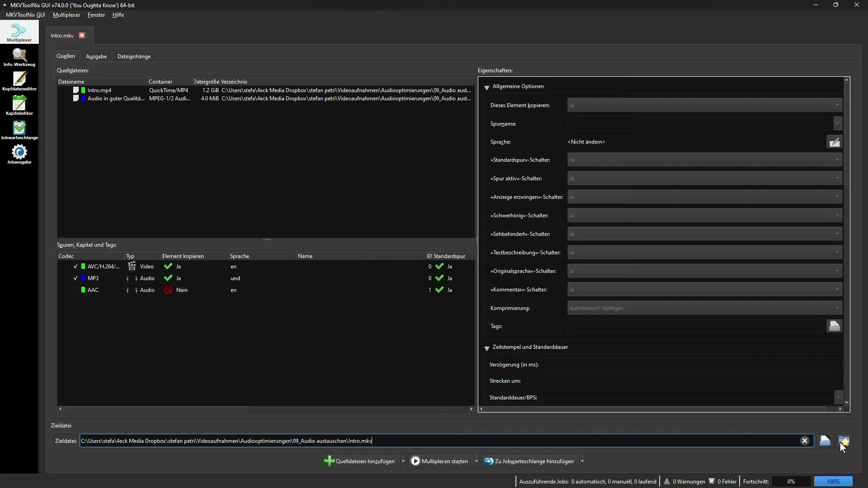The width and height of the screenshot is (868, 488).
Task: Click the Verzögerung (in ms) input field
Action: pos(692,365)
